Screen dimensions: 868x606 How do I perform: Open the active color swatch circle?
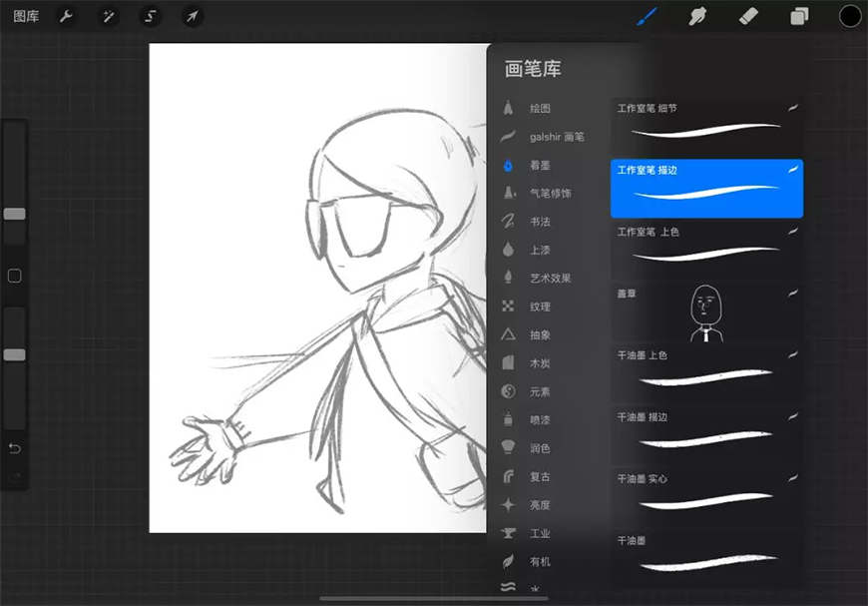[x=850, y=16]
